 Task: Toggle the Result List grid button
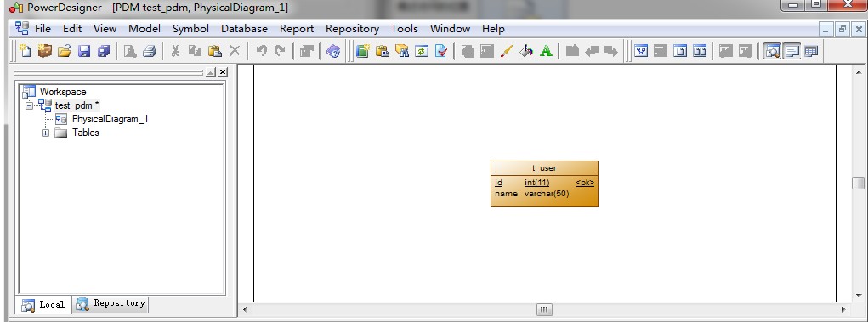811,51
